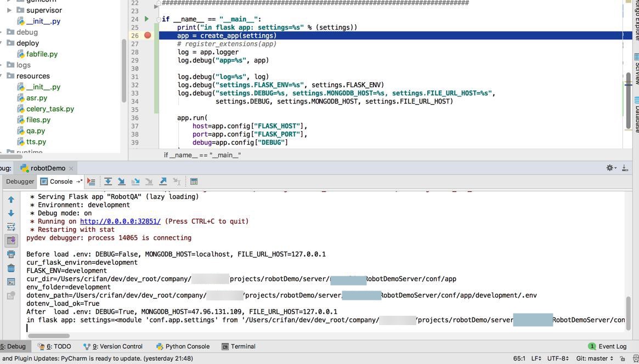Image resolution: width=639 pixels, height=364 pixels.
Task: Click the 65:1 cursor position indicator
Action: pyautogui.click(x=519, y=359)
